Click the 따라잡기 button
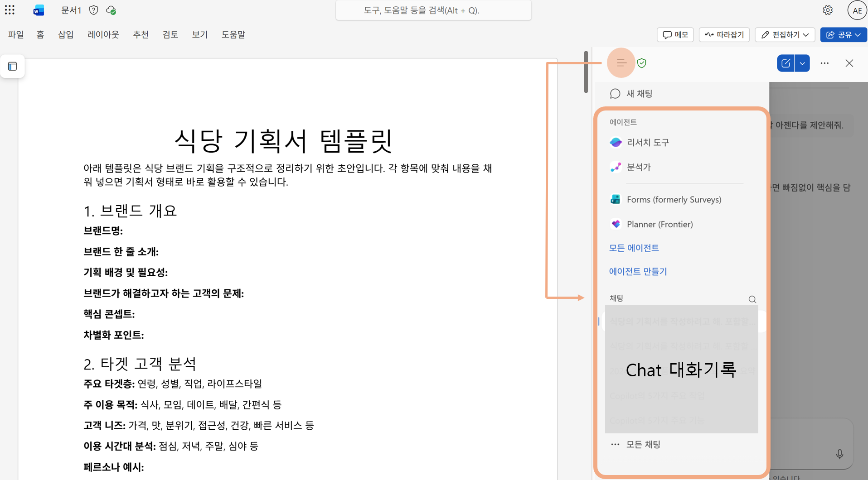 tap(724, 35)
